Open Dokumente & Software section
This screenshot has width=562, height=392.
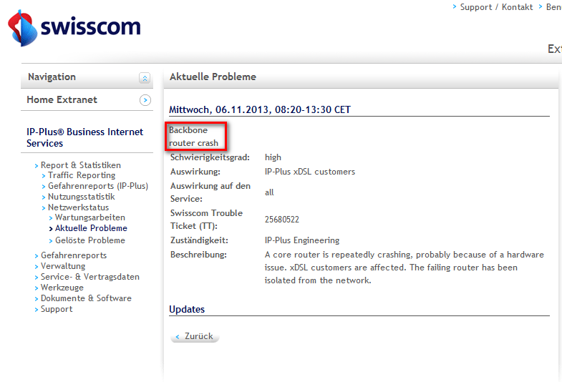86,298
